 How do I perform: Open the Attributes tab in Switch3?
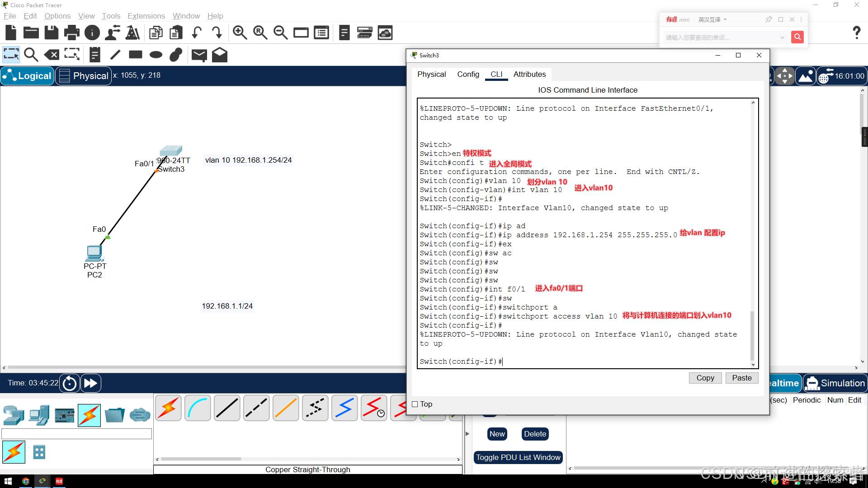529,74
